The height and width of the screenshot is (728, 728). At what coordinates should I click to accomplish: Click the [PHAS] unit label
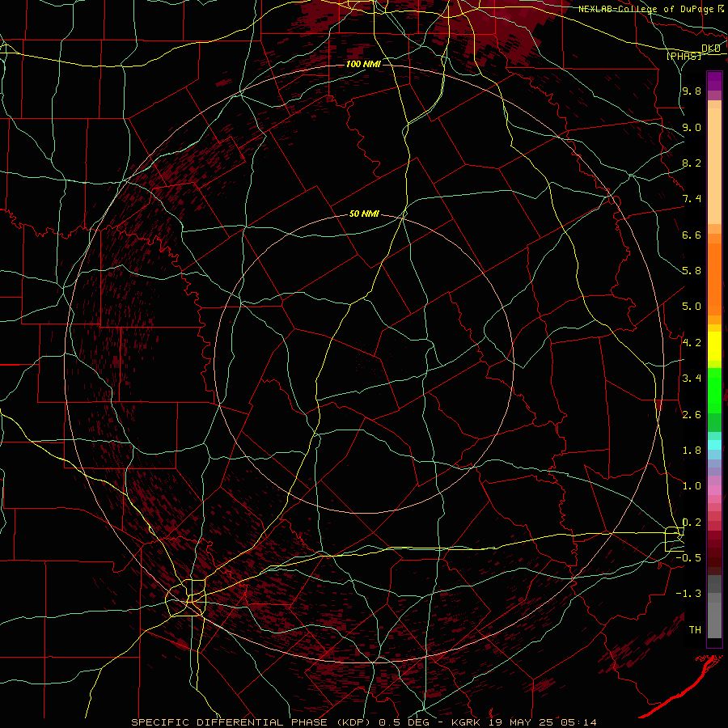pos(684,56)
